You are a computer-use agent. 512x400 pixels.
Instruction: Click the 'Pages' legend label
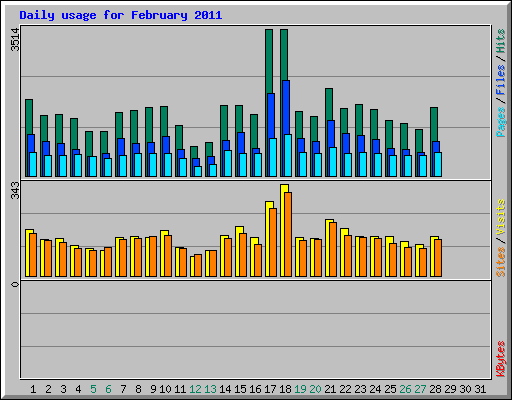click(500, 122)
